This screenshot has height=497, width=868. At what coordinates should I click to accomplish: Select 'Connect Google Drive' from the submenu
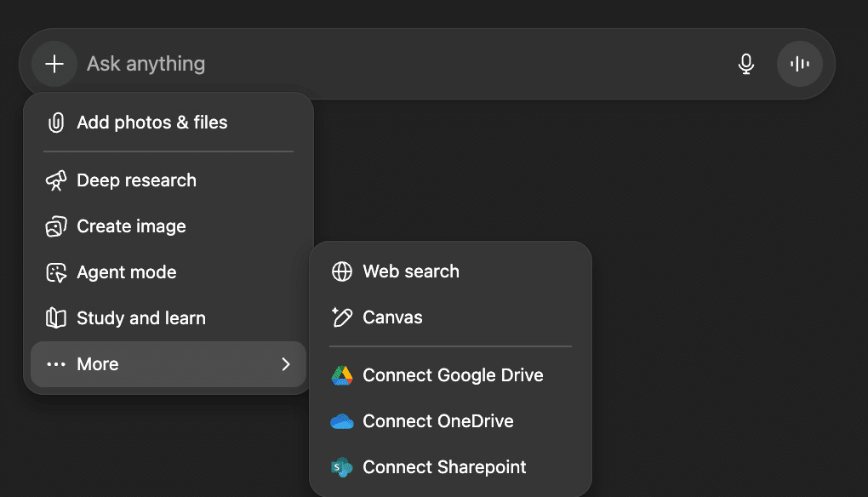453,375
